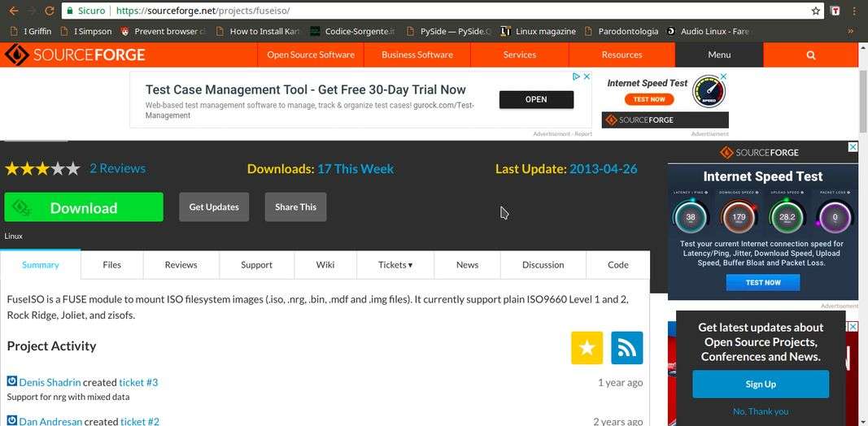Switch to the Code tab
This screenshot has width=868, height=426.
pos(617,264)
